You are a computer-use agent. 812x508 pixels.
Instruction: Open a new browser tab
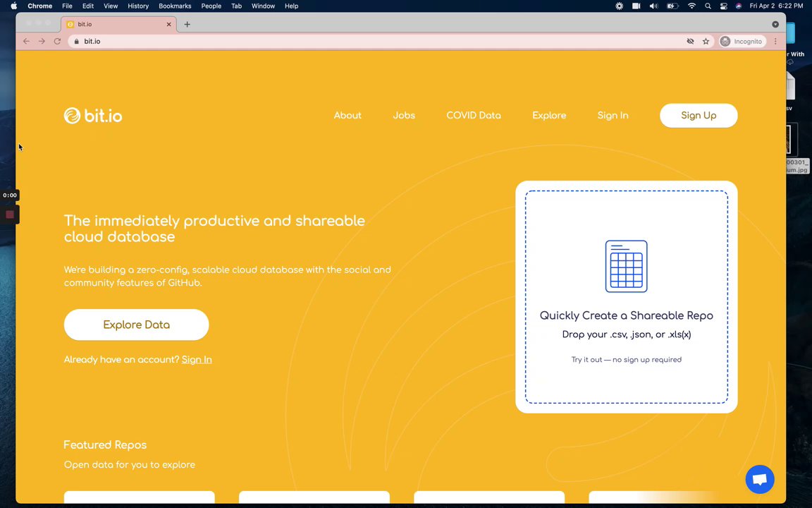[x=187, y=25]
